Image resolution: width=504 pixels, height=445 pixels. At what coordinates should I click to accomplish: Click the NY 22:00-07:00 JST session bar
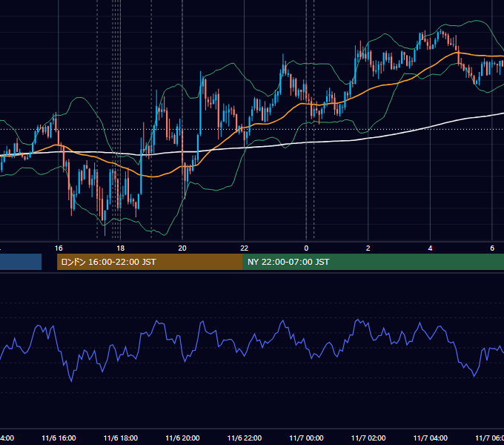click(x=373, y=262)
